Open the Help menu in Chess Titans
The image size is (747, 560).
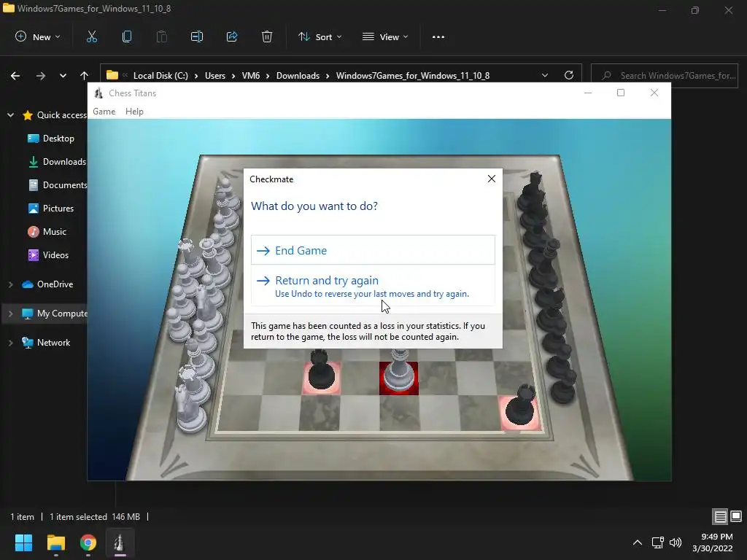point(134,112)
